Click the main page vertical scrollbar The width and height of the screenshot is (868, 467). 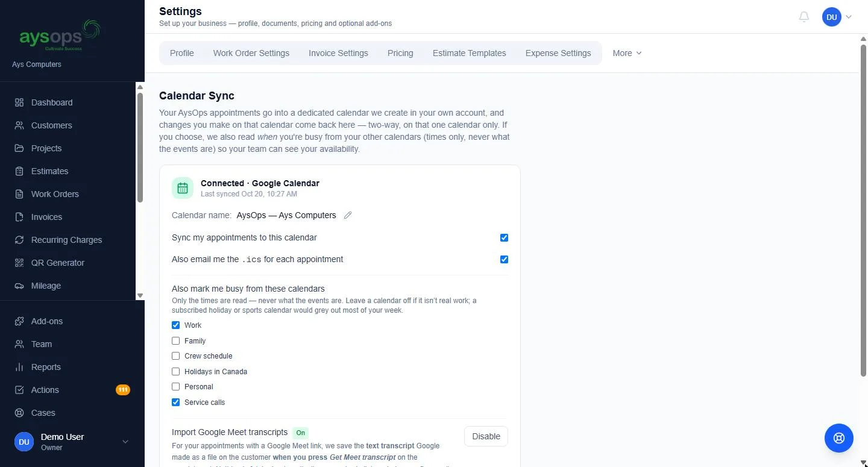click(x=863, y=211)
